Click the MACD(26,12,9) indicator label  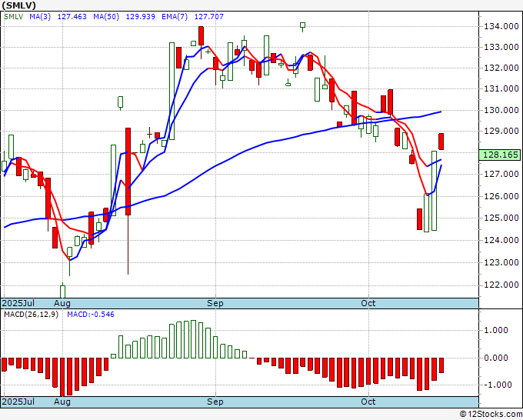click(x=31, y=315)
